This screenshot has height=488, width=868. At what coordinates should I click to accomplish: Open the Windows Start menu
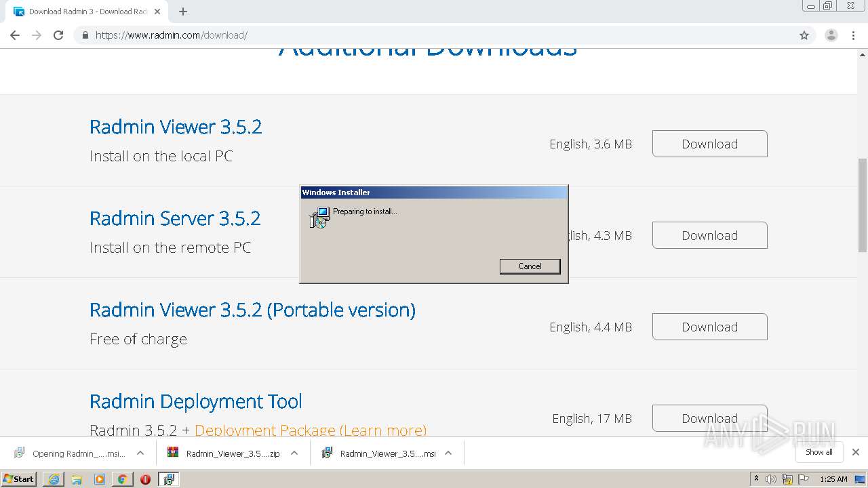19,479
